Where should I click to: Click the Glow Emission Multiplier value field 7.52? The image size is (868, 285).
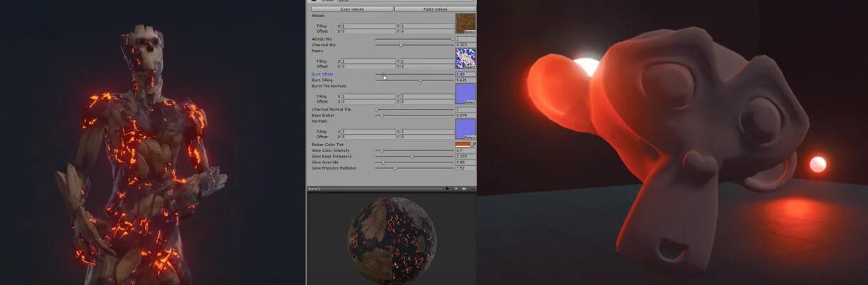point(465,168)
